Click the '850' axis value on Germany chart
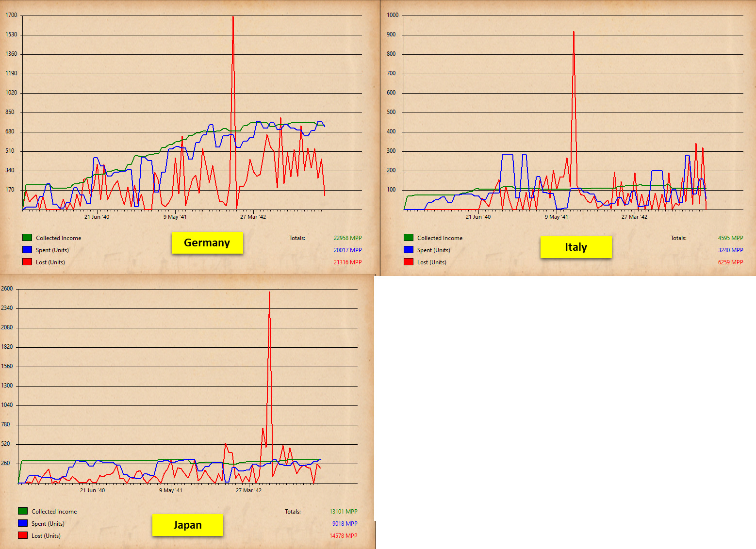The image size is (756, 549). tap(10, 112)
